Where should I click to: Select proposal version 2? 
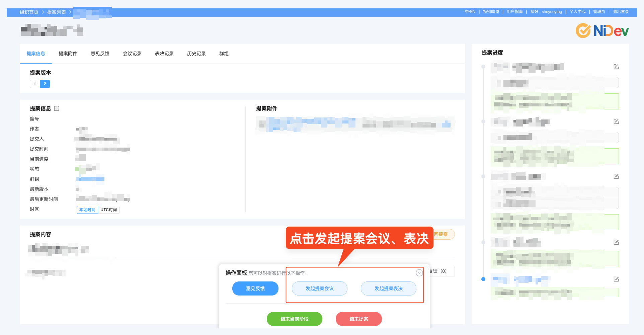tap(45, 84)
